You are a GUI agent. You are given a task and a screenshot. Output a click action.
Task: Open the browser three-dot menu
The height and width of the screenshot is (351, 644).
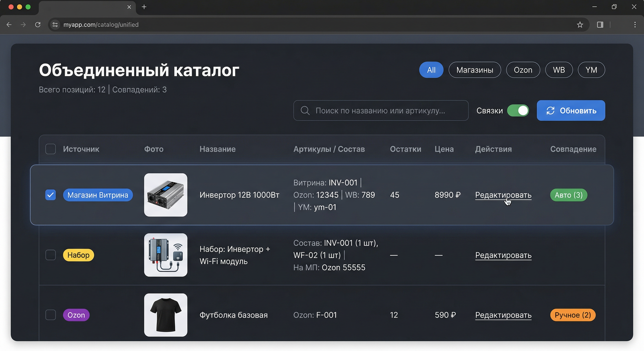click(635, 24)
